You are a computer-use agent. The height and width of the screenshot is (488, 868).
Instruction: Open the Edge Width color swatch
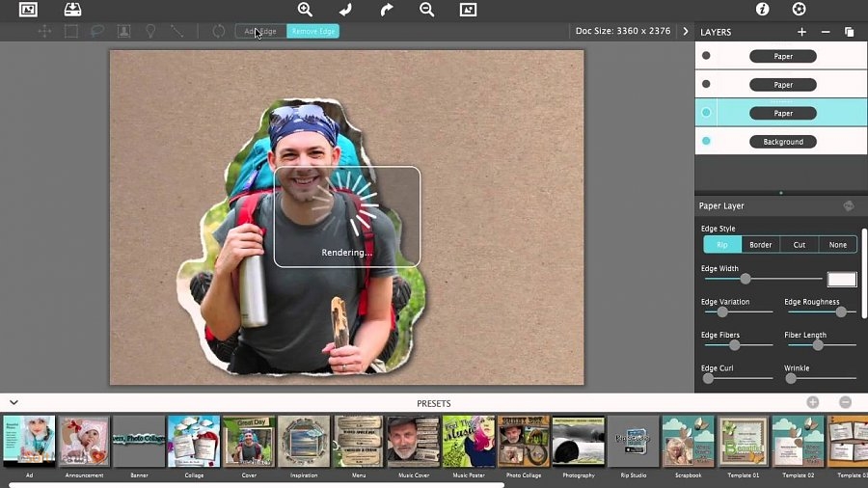842,280
